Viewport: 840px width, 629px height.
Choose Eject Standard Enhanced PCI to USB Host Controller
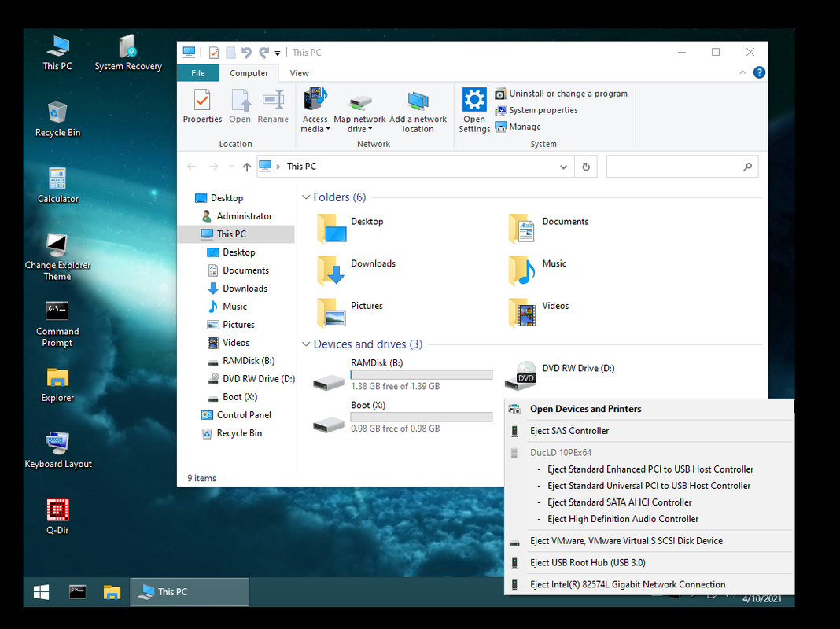point(650,469)
